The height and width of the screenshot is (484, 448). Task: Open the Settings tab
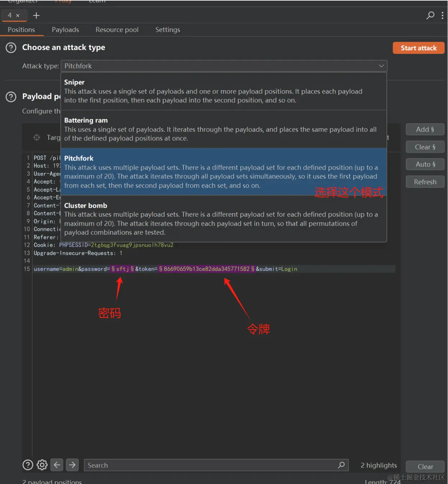click(x=168, y=30)
